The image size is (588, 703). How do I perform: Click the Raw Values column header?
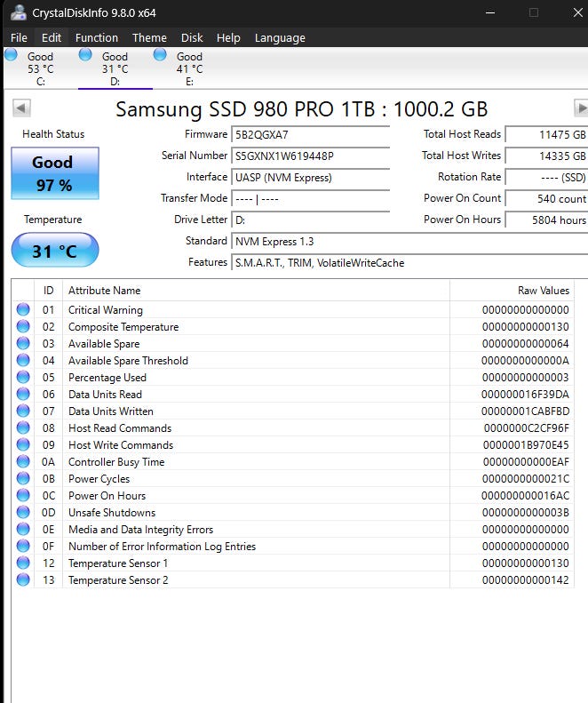click(x=512, y=291)
